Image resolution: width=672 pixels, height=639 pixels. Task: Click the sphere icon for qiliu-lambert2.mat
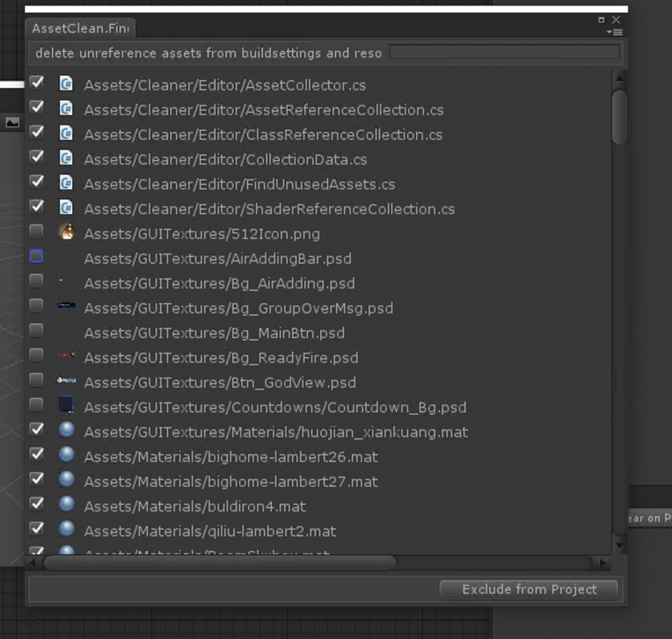66,529
